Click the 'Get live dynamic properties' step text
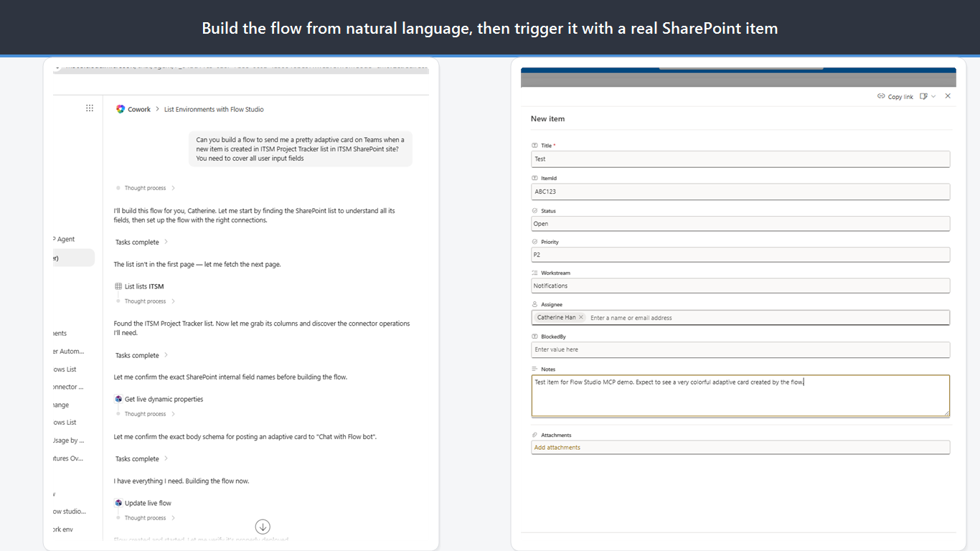Viewport: 980px width, 551px height. (x=164, y=399)
